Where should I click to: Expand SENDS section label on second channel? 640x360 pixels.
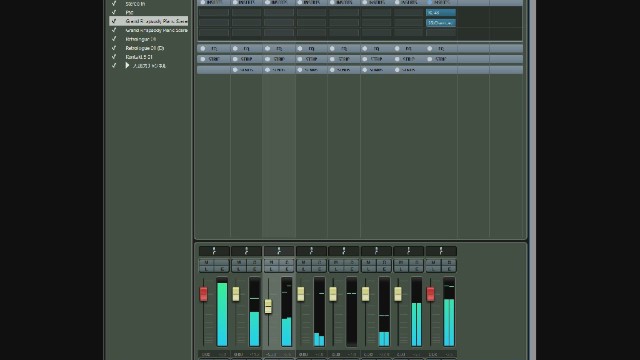[247, 70]
